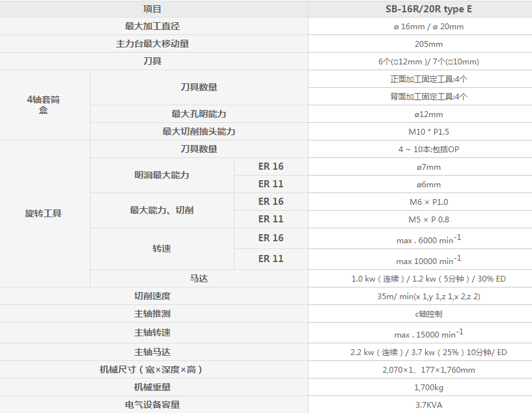Image resolution: width=532 pixels, height=413 pixels.
Task: Click the c轴控制 value for 主轴推测
Action: [x=419, y=313]
